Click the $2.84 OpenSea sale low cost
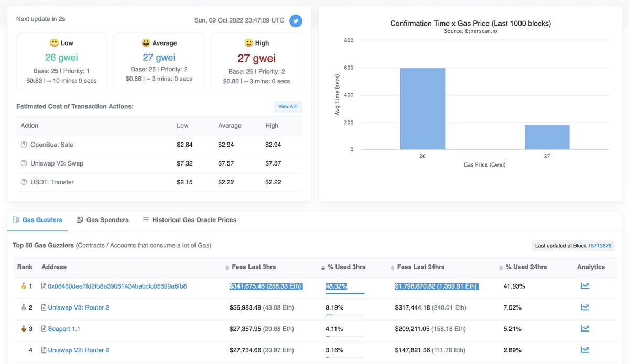The image size is (629, 364). (185, 145)
